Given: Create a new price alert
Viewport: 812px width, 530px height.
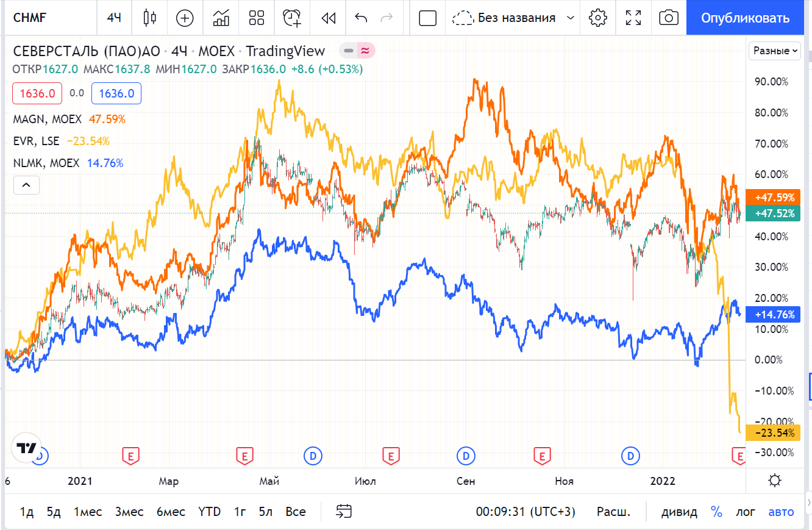Looking at the screenshot, I should click(293, 18).
